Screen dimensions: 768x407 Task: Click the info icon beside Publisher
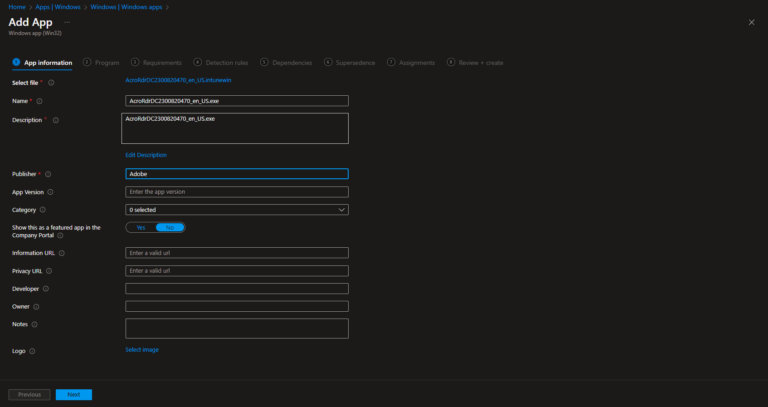(48, 174)
